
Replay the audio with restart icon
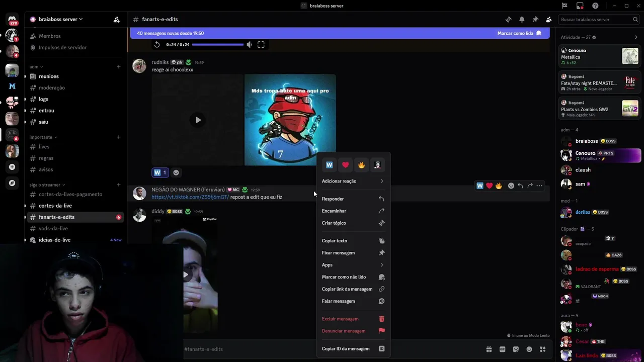tap(157, 45)
